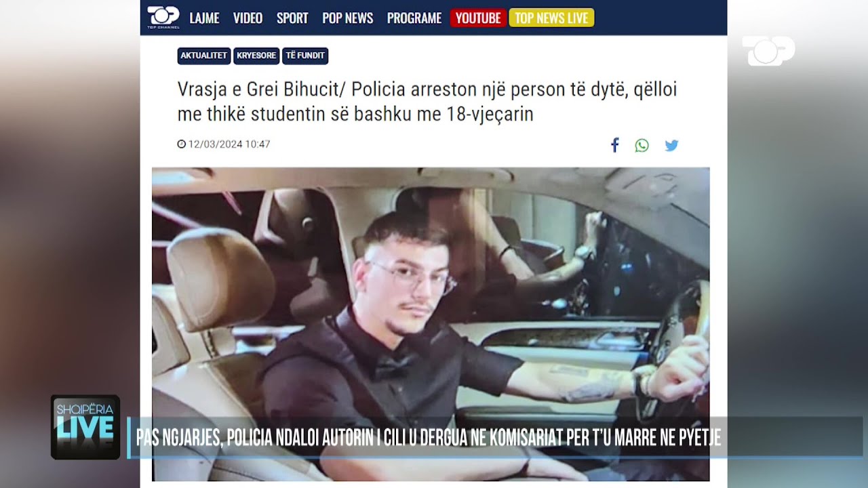Share article on Facebook
868x488 pixels.
(615, 145)
